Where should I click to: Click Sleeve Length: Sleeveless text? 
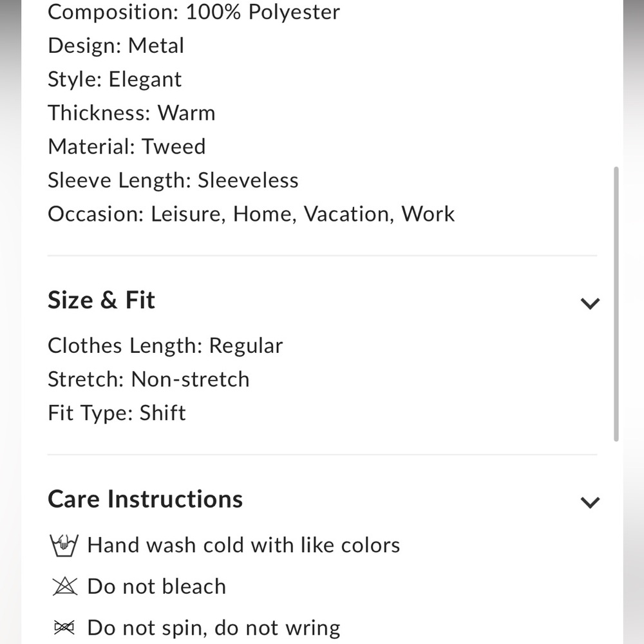click(x=173, y=180)
